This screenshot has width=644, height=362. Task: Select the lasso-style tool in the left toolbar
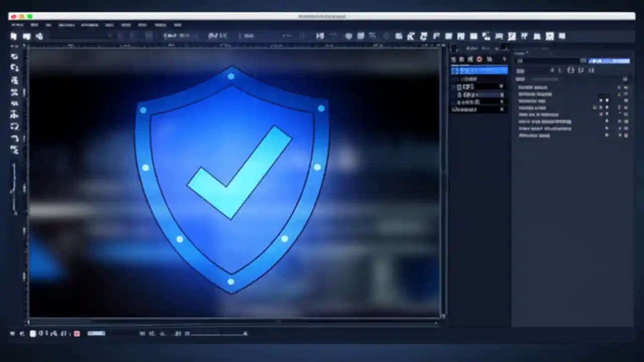tap(14, 127)
